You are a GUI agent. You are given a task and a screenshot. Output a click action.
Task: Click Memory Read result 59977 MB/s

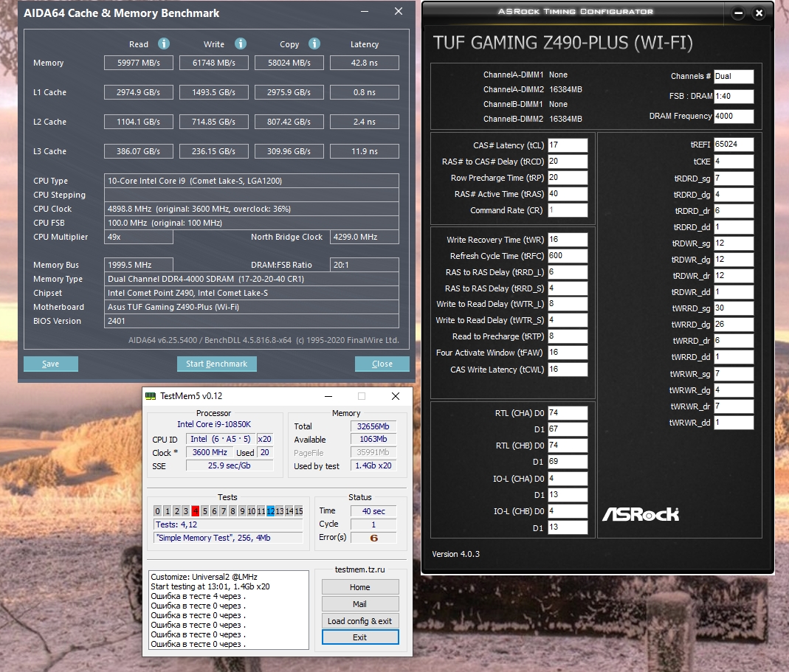(x=138, y=63)
